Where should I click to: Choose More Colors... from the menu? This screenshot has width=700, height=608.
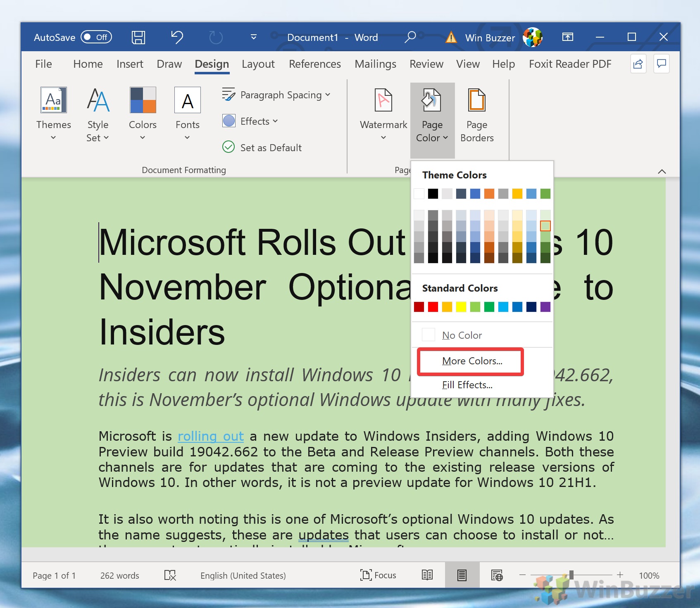(472, 361)
